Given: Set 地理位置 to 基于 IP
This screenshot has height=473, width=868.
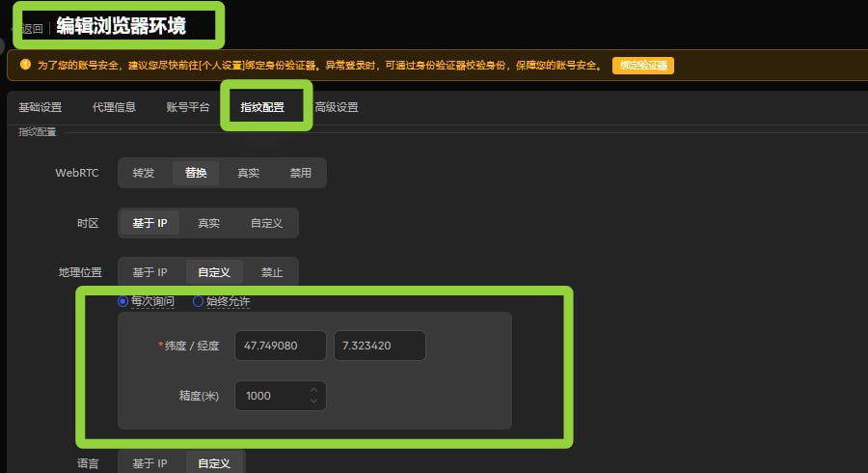Looking at the screenshot, I should click(149, 272).
